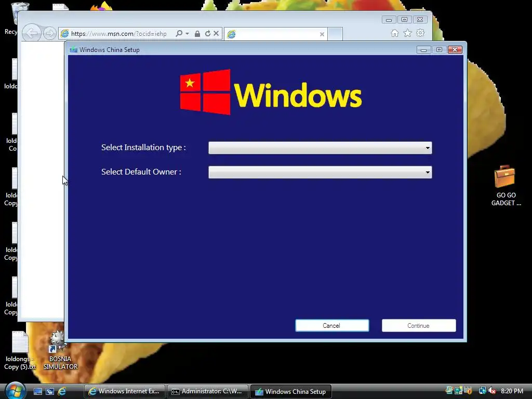Image resolution: width=532 pixels, height=399 pixels.
Task: Launch Internet Explorer from quick launch
Action: coord(62,391)
